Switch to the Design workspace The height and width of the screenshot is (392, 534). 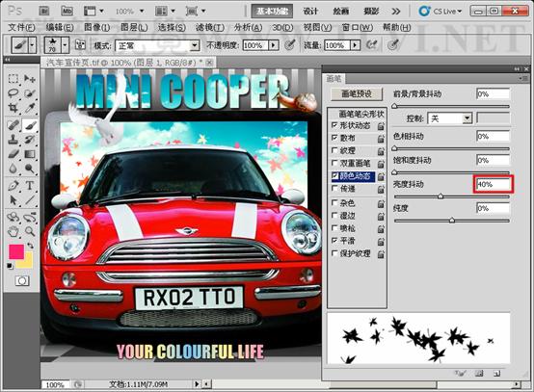click(x=310, y=12)
